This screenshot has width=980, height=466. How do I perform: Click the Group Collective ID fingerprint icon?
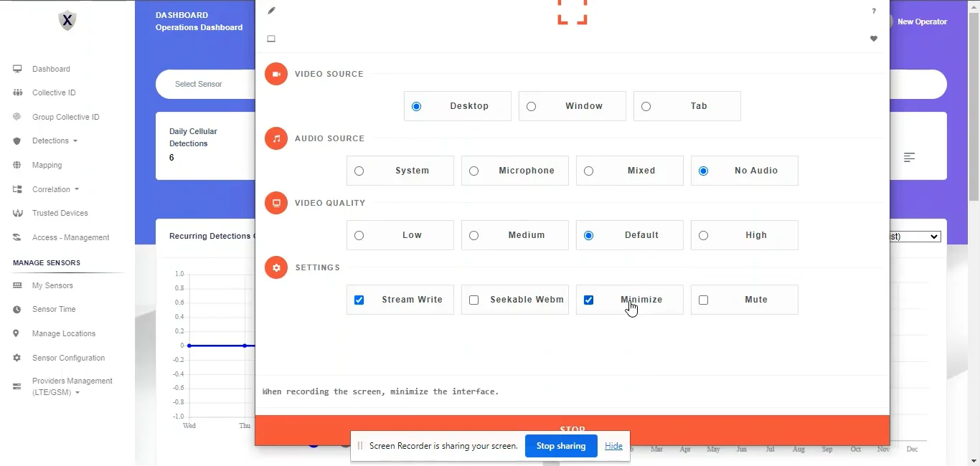[x=17, y=117]
